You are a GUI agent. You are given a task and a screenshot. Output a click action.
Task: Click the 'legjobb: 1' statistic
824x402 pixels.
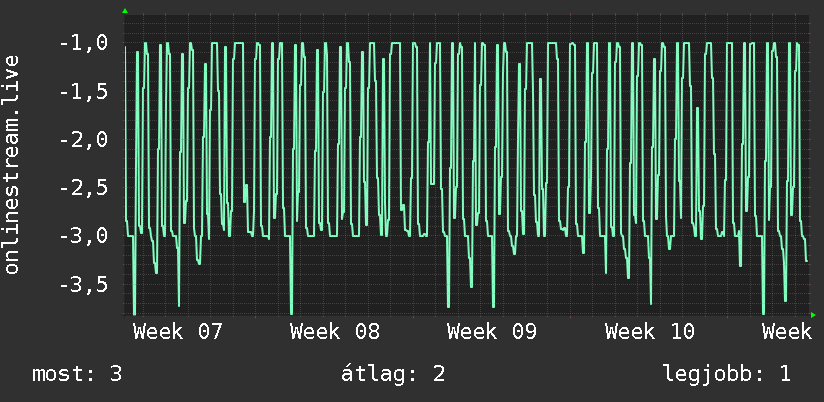[x=727, y=374]
